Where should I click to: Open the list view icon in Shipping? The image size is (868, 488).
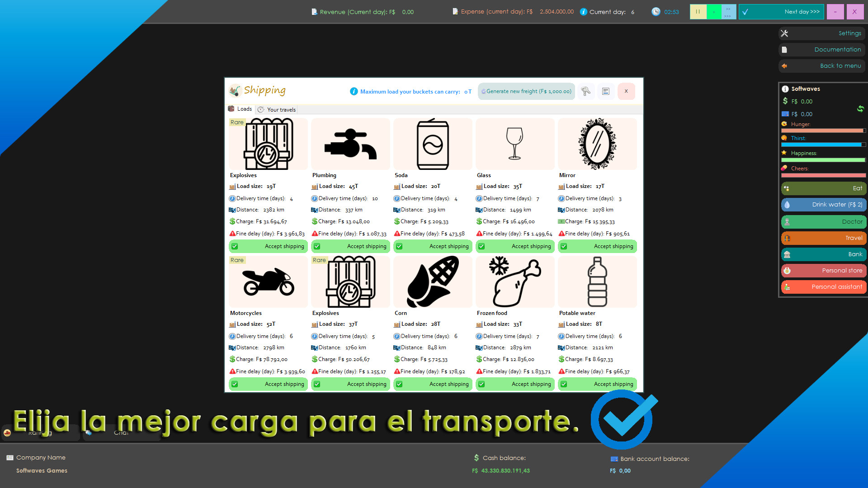(606, 91)
